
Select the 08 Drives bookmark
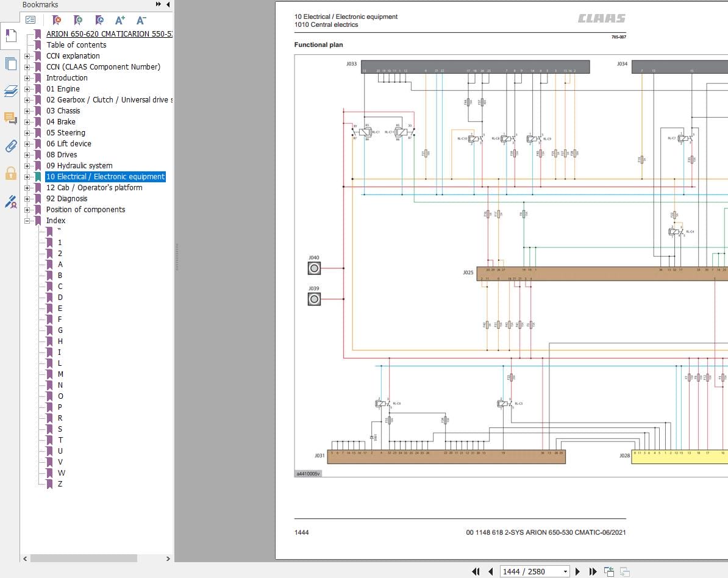[x=62, y=155]
